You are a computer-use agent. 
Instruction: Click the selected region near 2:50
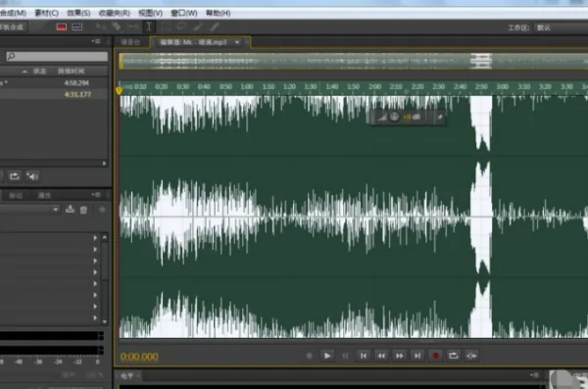481,216
